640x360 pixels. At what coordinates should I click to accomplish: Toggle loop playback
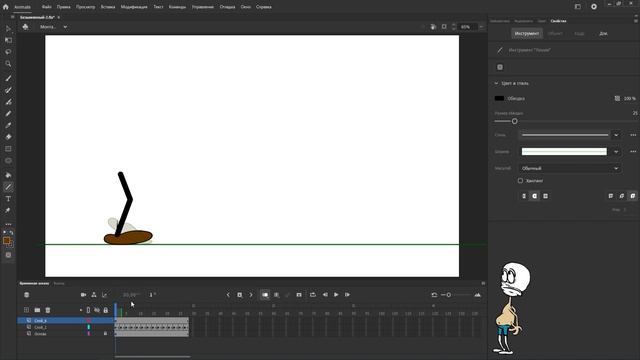(x=313, y=295)
